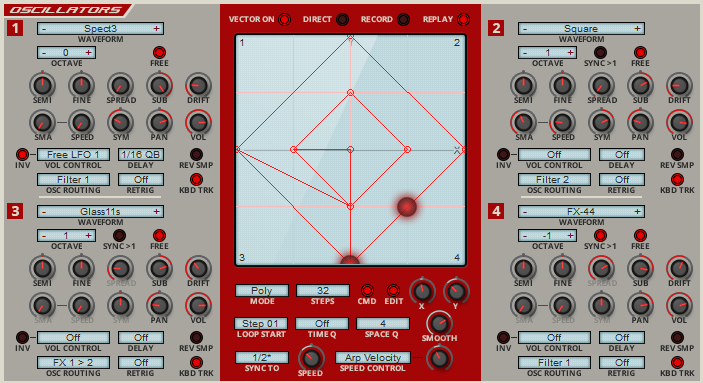Toggle oscillator 4 SYNC>1 LED
The image size is (703, 383).
[x=600, y=235]
